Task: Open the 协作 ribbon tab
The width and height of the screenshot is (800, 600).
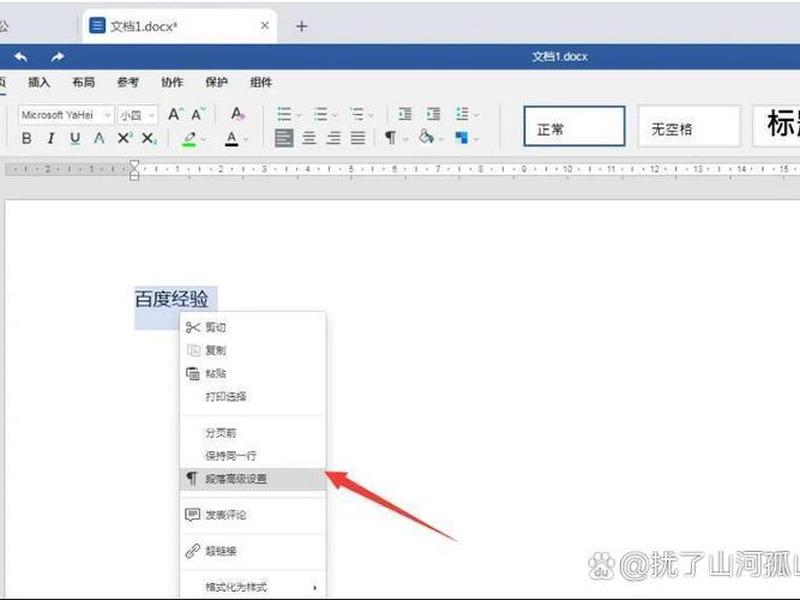Action: coord(172,82)
